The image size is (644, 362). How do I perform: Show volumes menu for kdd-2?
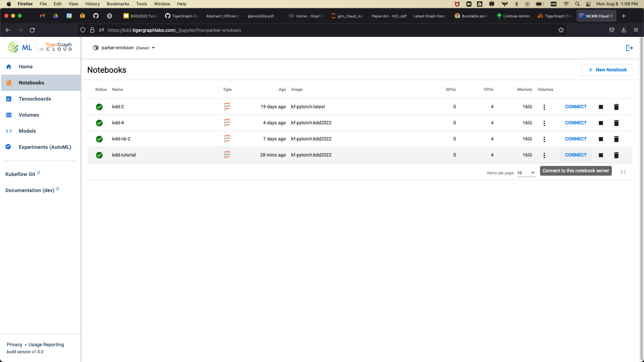click(544, 107)
